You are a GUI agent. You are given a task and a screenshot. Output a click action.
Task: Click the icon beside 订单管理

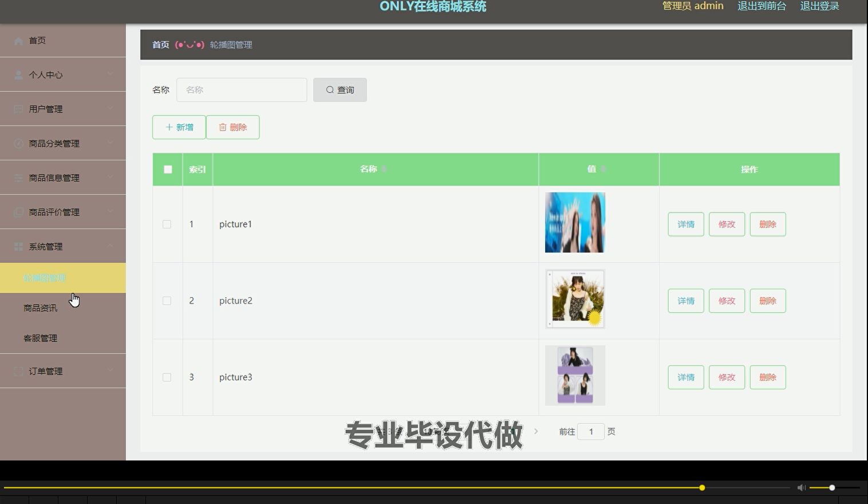point(18,372)
